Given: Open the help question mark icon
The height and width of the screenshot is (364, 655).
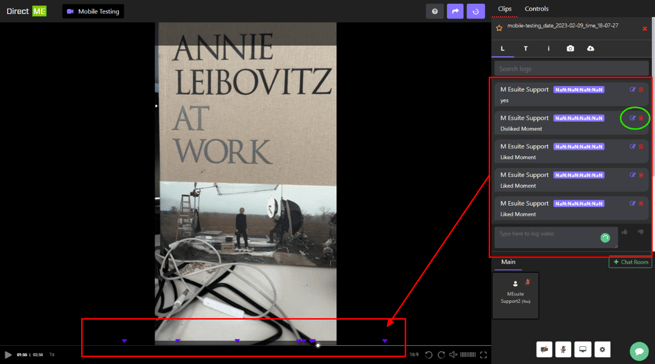Looking at the screenshot, I should pyautogui.click(x=434, y=11).
